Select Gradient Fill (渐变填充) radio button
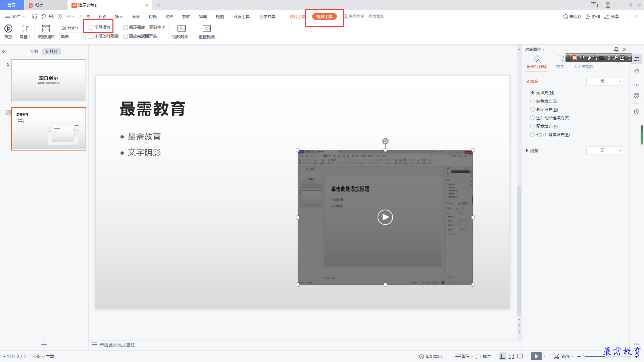 point(533,109)
